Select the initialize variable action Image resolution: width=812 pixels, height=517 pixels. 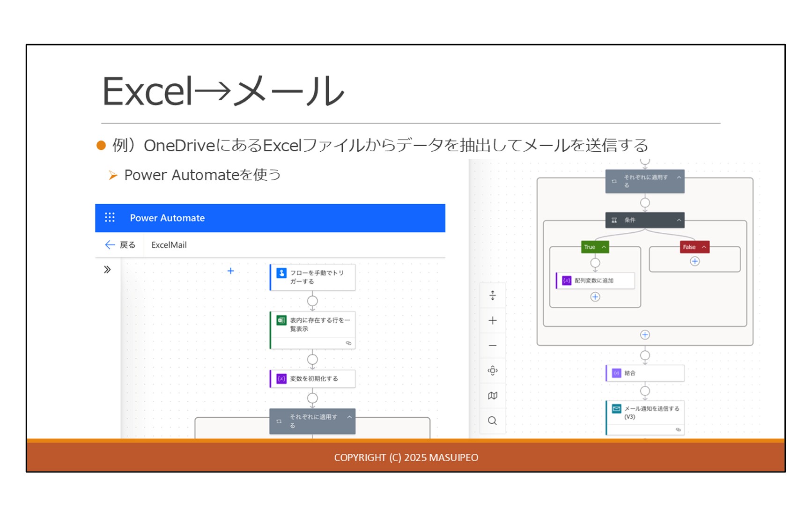coord(312,378)
